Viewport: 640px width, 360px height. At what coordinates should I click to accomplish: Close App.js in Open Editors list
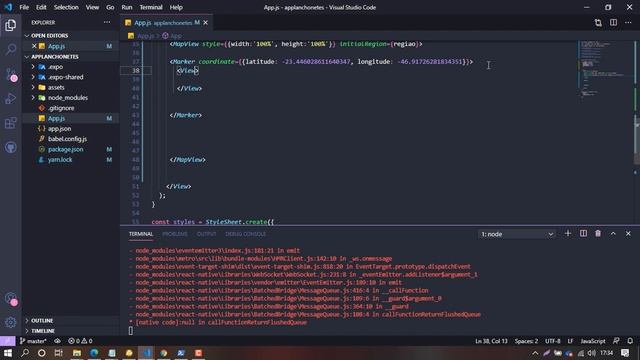34,46
